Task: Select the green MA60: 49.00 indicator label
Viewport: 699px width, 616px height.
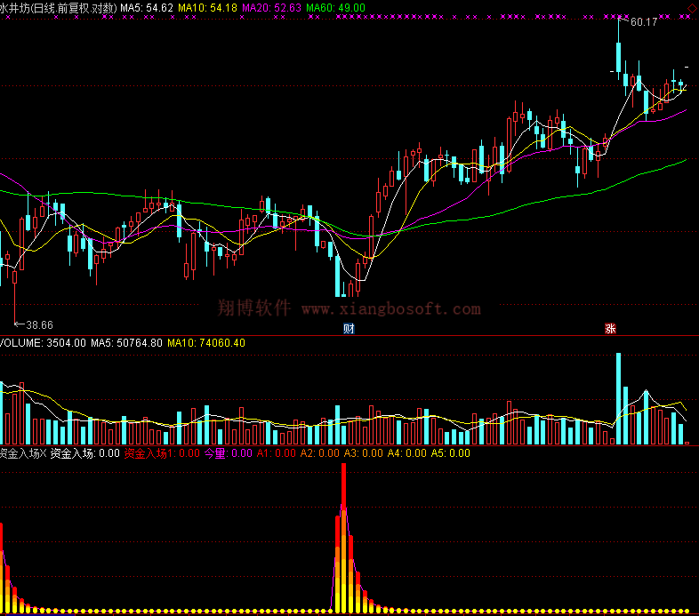Action: [x=335, y=7]
